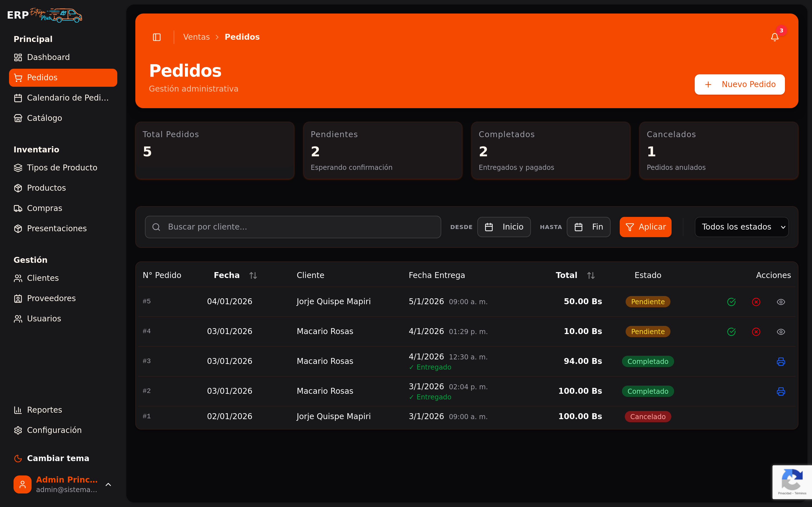This screenshot has height=507, width=812.
Task: Cancel order #5 with red X icon
Action: [756, 302]
